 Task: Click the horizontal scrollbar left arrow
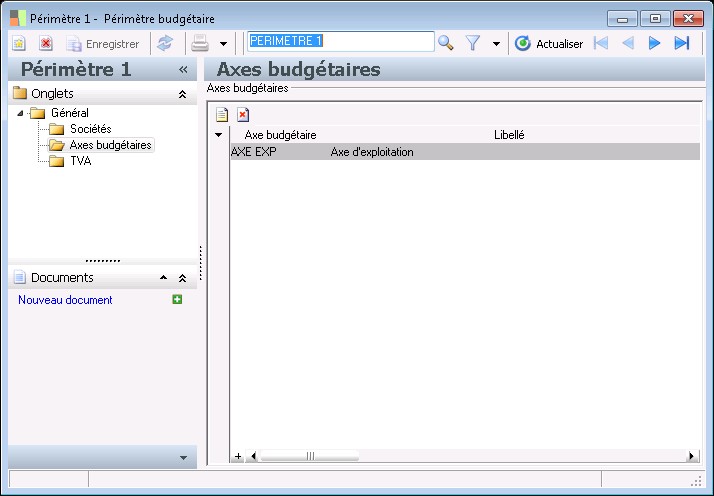253,456
